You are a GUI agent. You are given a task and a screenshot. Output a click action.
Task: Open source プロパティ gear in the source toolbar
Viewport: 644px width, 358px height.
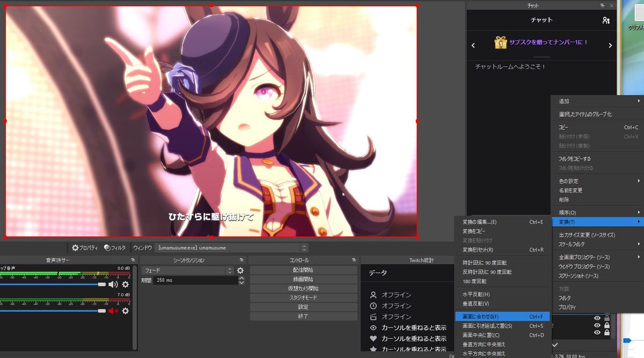pos(85,248)
